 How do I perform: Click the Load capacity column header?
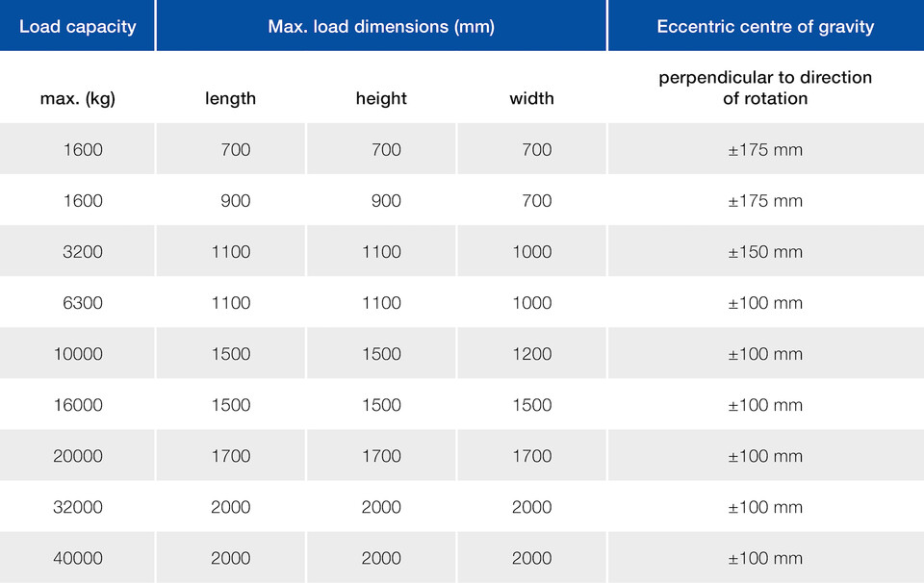(77, 27)
